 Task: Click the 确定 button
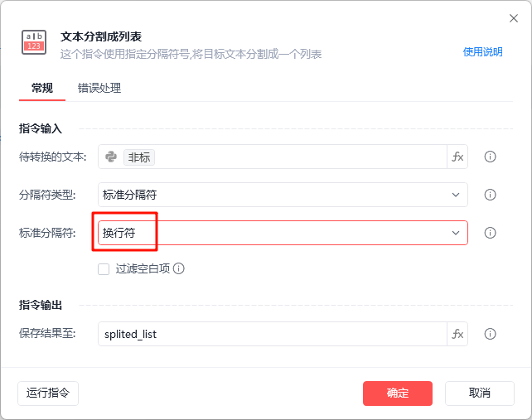(398, 393)
